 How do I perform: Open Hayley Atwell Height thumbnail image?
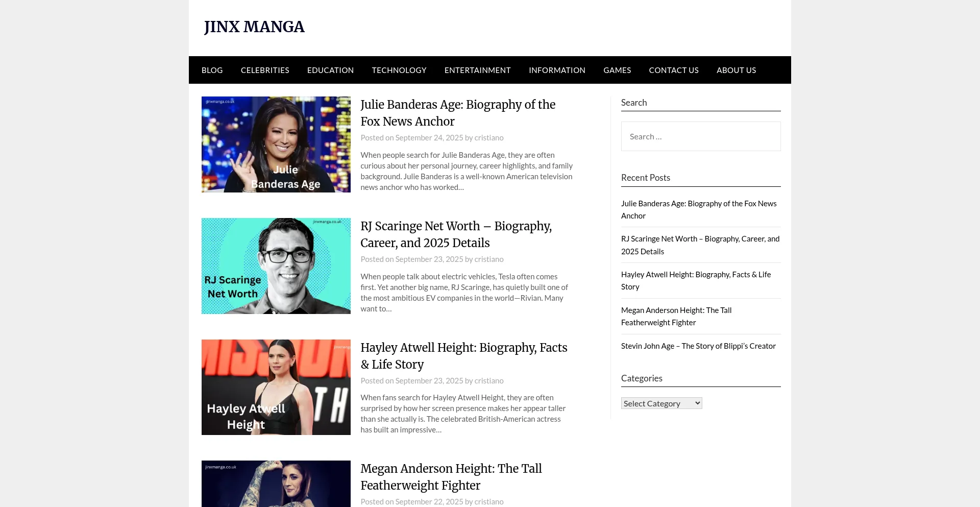(276, 387)
